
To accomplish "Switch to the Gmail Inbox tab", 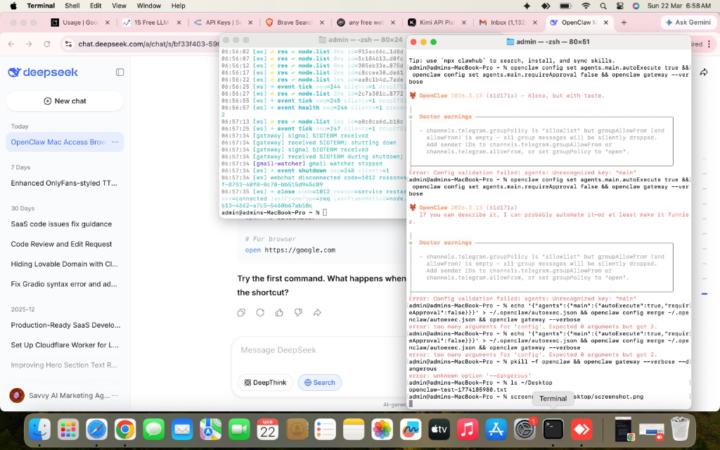I will [x=508, y=22].
